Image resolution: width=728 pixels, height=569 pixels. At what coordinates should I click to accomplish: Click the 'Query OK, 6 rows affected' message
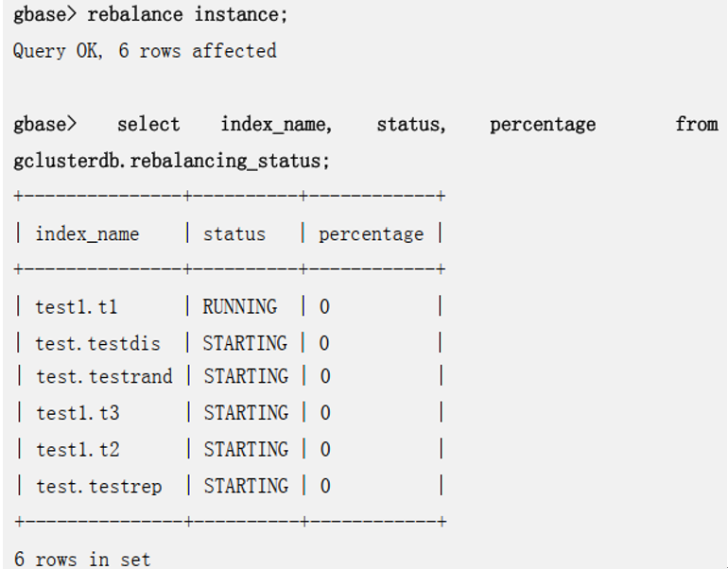(145, 51)
